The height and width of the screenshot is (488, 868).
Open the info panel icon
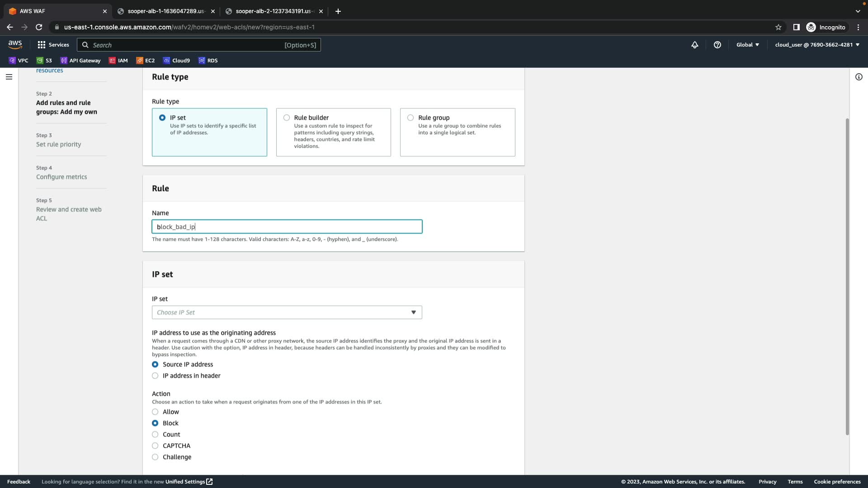coord(859,77)
